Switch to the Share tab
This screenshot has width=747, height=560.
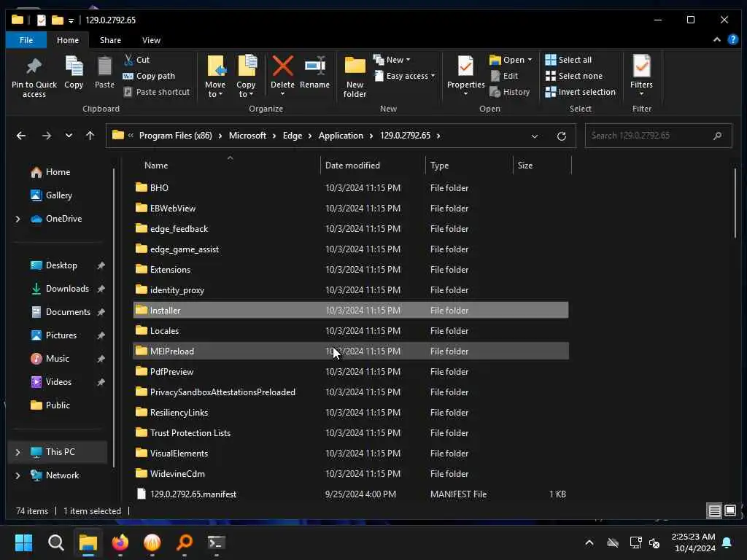(x=110, y=40)
